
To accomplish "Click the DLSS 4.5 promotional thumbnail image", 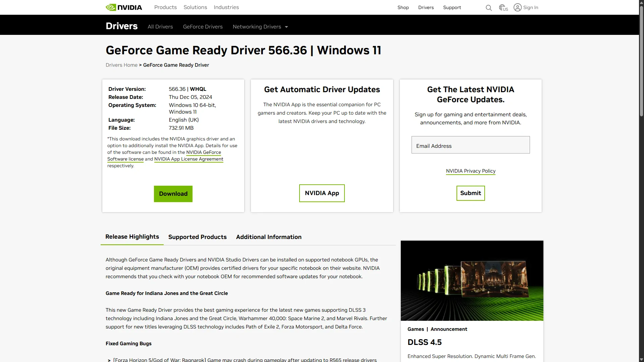I will point(472,281).
